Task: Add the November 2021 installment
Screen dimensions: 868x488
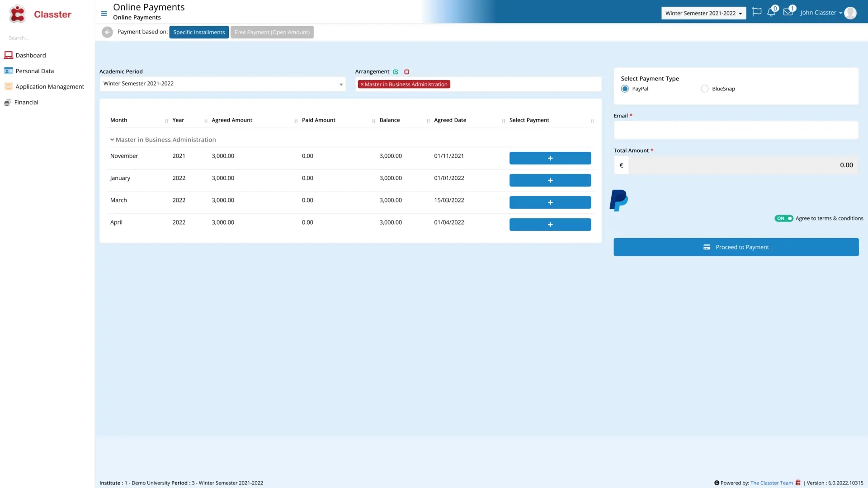Action: pyautogui.click(x=550, y=158)
